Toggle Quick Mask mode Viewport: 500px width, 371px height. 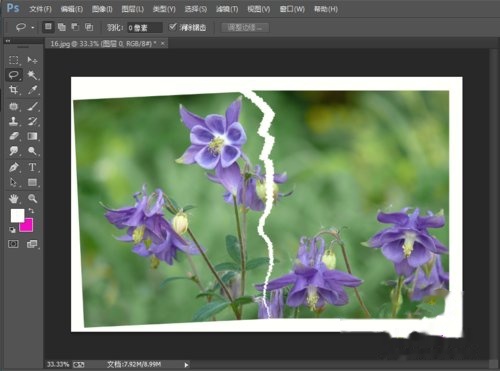coord(13,244)
